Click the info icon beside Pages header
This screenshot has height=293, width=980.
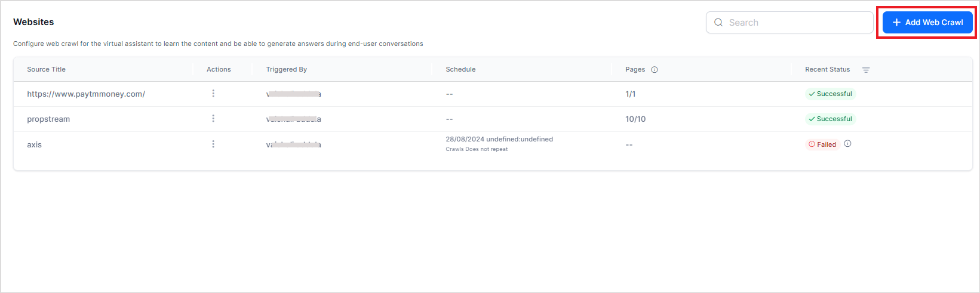click(655, 70)
